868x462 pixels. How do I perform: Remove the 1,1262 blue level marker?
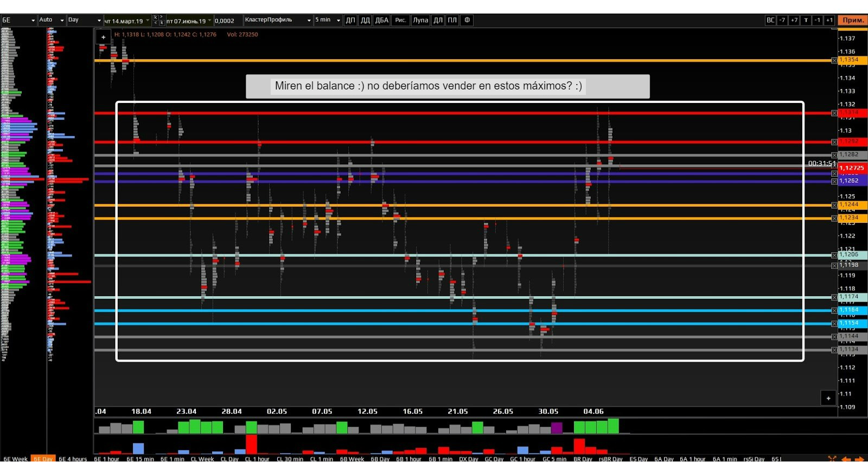[x=834, y=181]
